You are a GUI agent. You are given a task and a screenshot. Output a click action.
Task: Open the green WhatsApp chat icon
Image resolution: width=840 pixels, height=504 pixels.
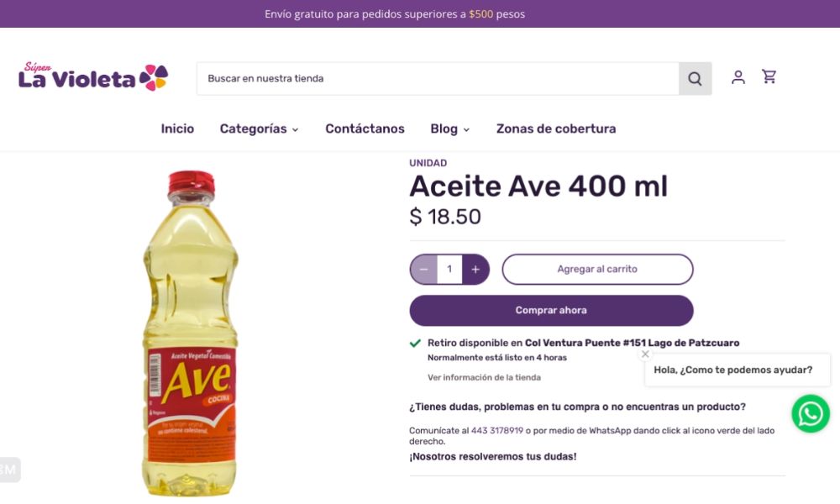tap(811, 413)
